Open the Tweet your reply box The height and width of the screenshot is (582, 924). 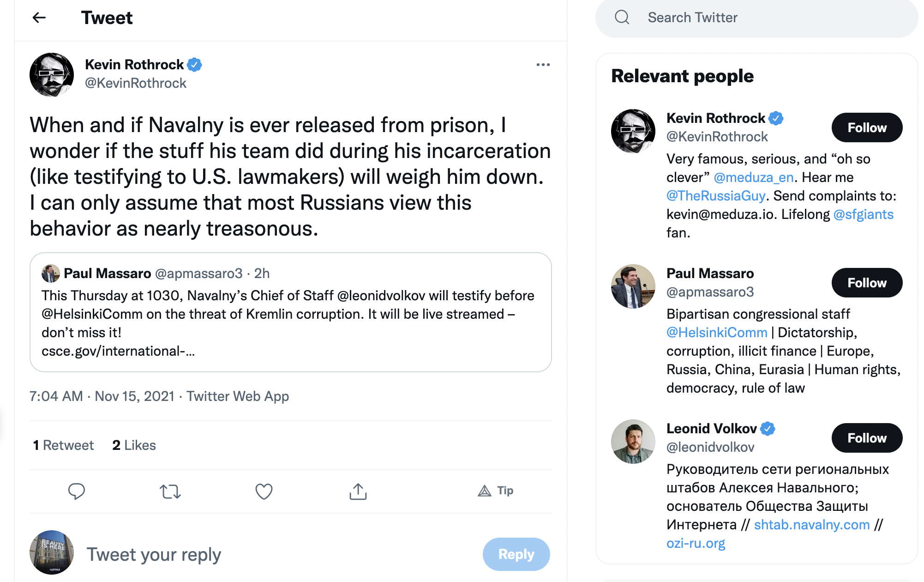click(277, 554)
